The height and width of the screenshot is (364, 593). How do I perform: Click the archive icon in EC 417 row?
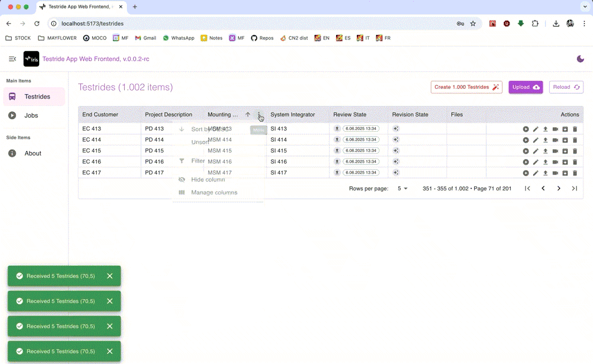[x=565, y=173]
